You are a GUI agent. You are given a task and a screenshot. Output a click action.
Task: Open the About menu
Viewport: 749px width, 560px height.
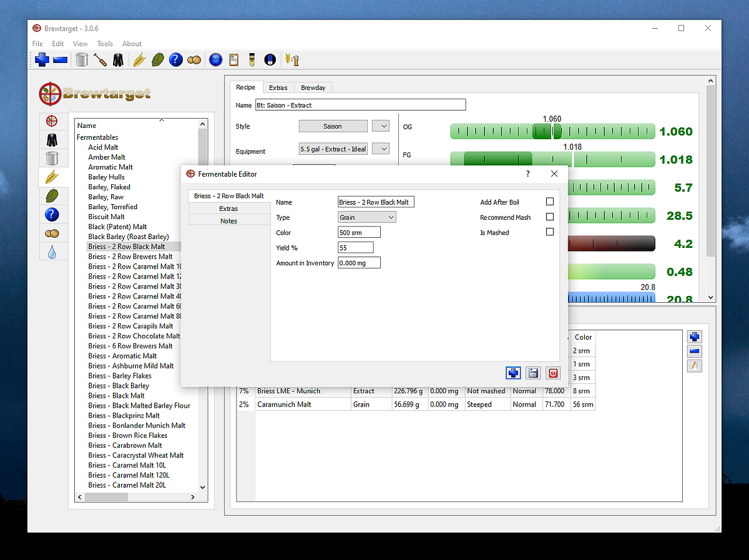click(x=132, y=44)
